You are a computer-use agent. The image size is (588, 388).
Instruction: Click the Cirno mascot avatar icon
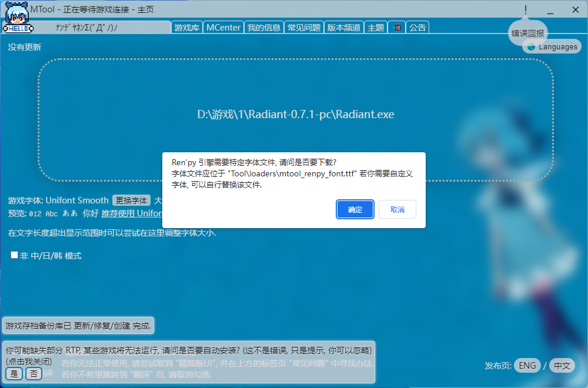tap(18, 16)
